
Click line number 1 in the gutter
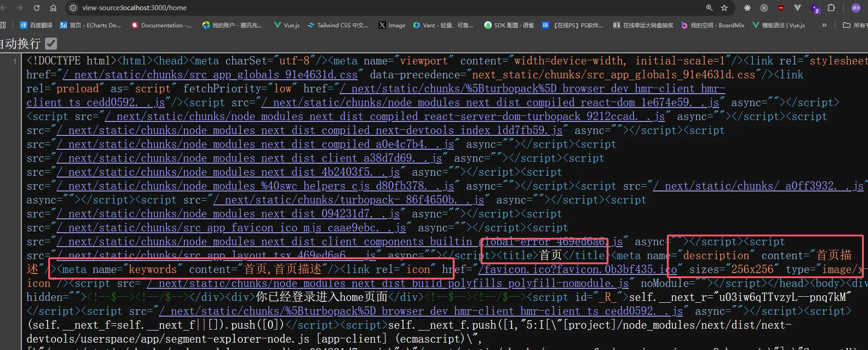[x=15, y=61]
